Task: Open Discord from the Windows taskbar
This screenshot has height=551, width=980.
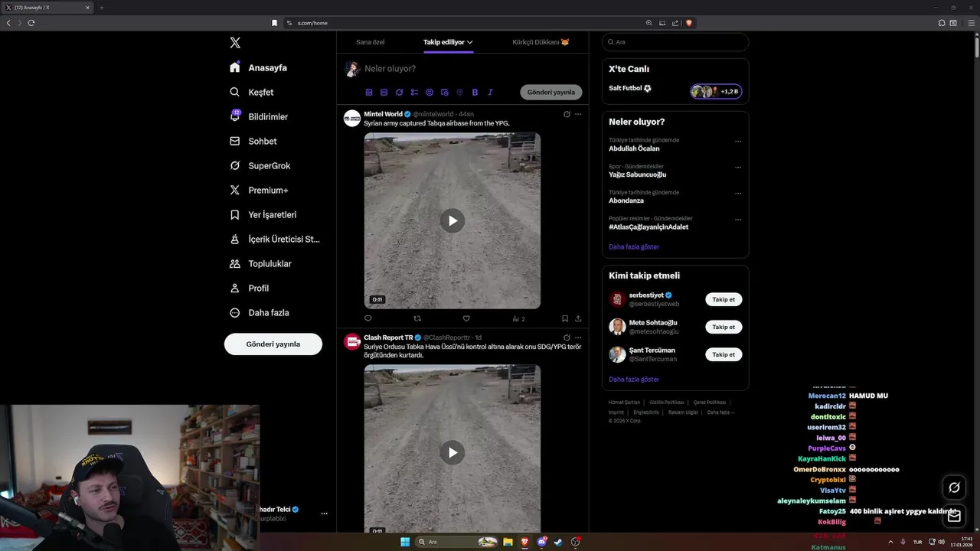Action: click(x=542, y=542)
